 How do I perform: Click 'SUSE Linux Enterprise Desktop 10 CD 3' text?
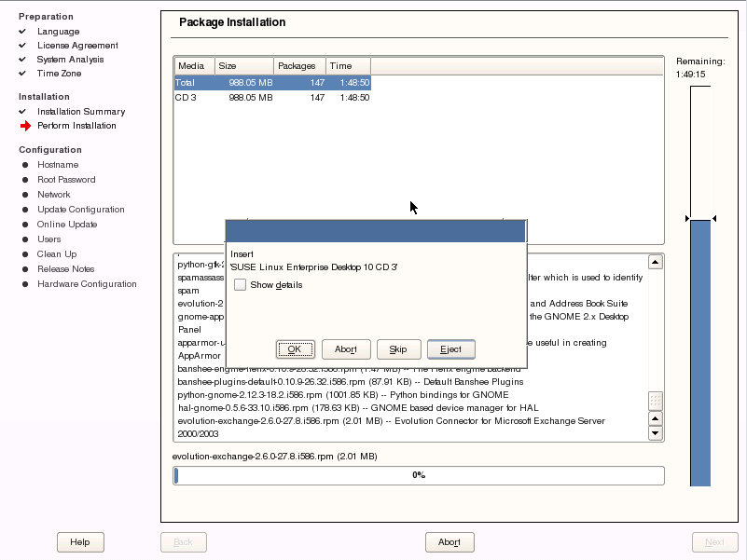click(x=314, y=267)
